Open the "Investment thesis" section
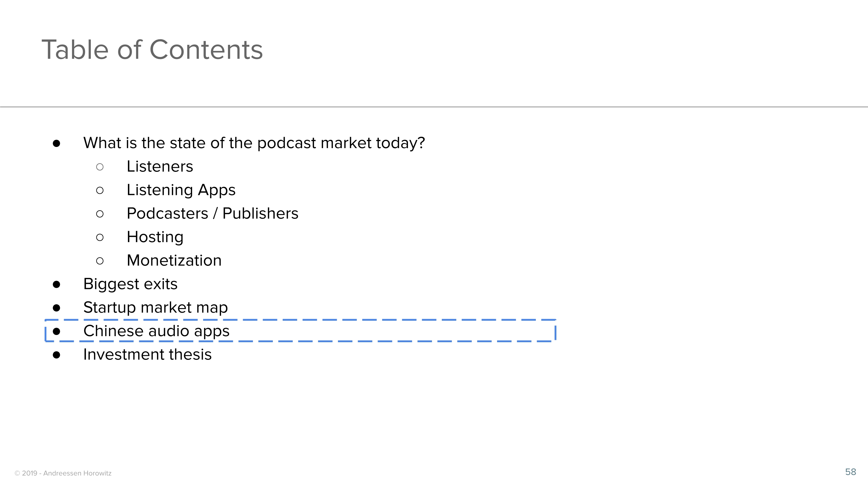 (x=147, y=355)
